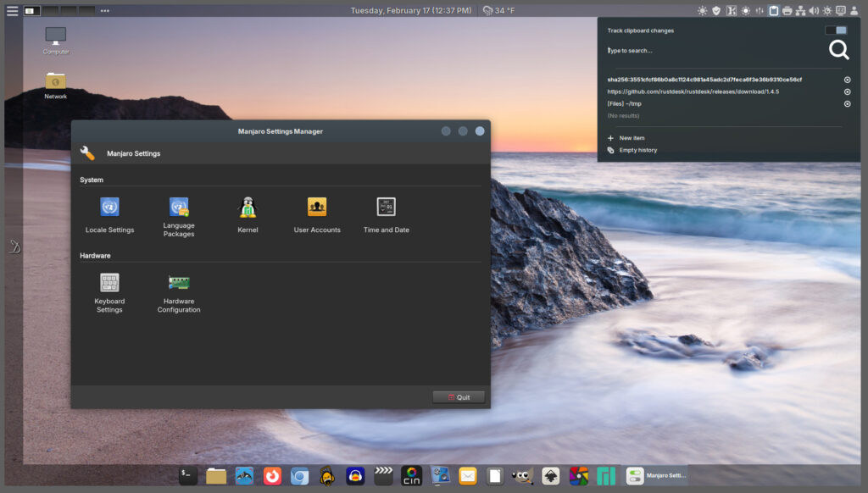Click the printer icon in the system tray
Screen dimensions: 868x493
click(x=787, y=10)
